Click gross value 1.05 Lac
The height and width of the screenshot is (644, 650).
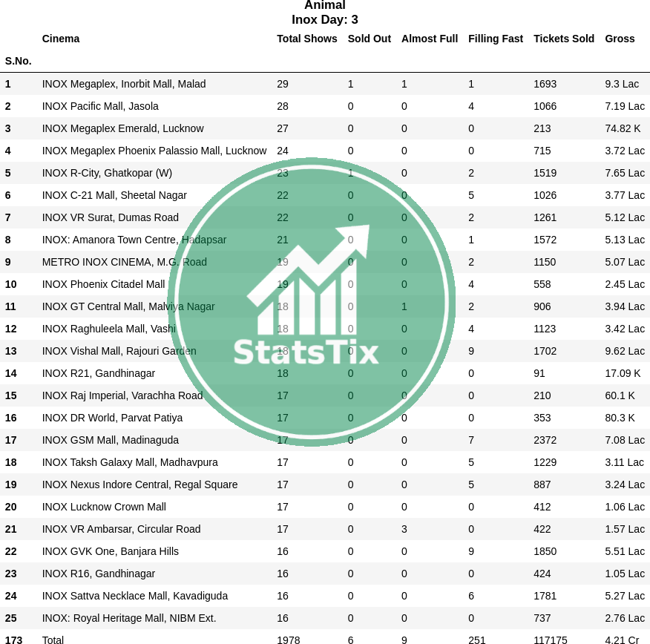point(625,574)
